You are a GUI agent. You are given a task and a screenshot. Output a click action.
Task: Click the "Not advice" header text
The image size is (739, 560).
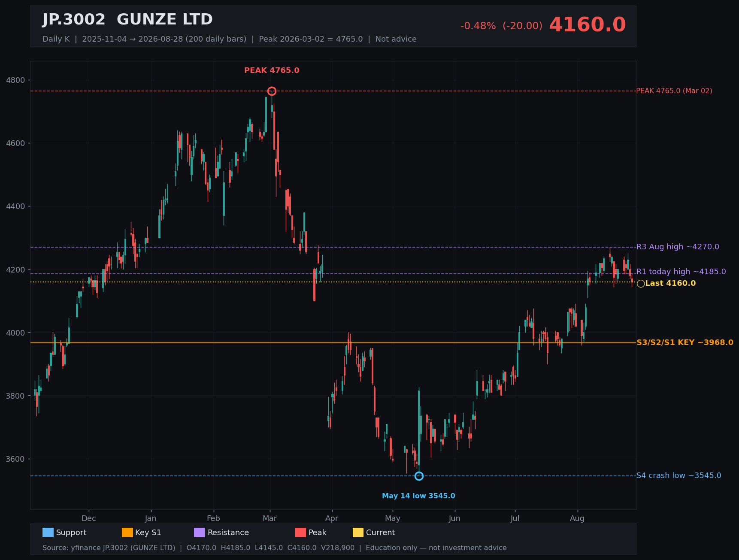coord(396,39)
